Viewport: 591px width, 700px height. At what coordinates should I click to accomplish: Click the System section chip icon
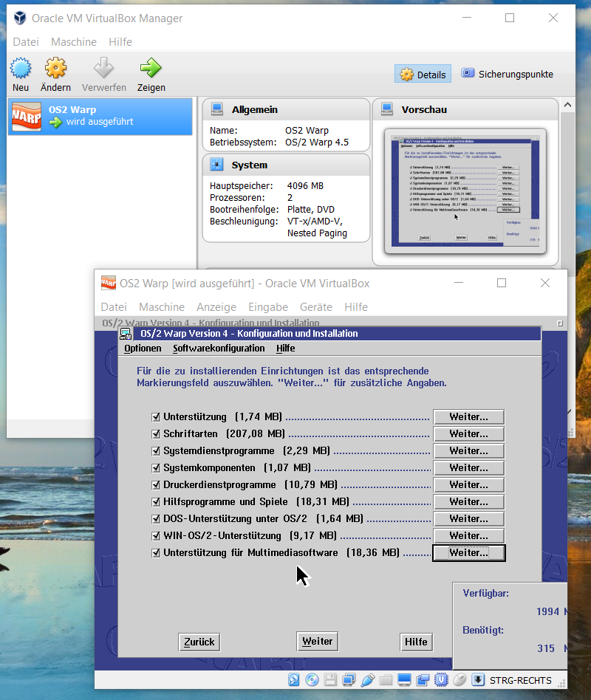point(216,165)
